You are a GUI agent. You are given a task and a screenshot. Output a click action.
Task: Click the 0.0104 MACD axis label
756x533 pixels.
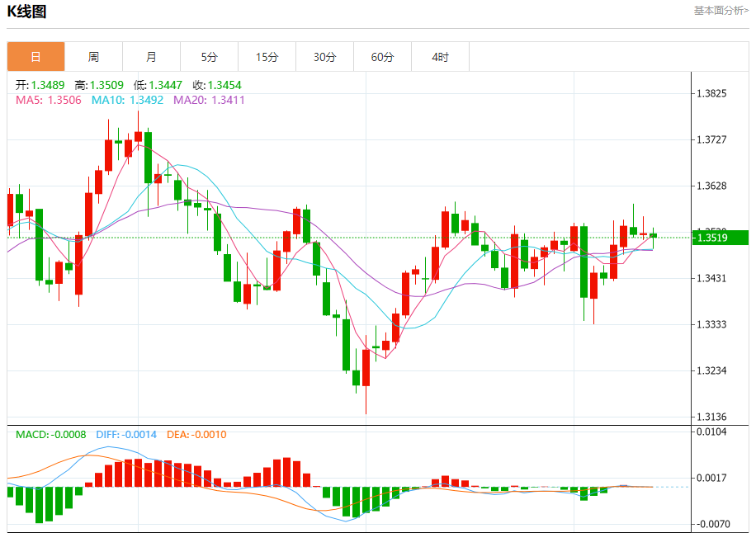click(x=711, y=432)
